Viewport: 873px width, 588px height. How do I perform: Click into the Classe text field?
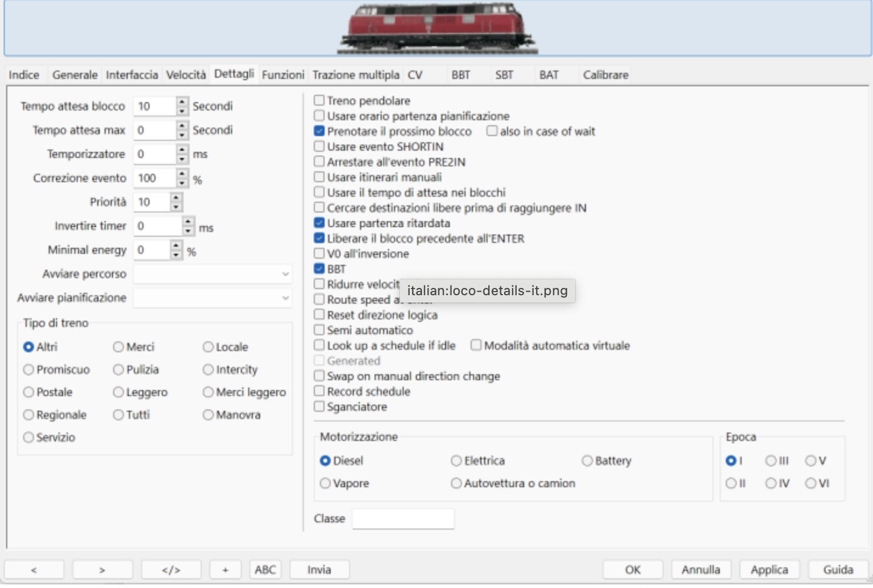coord(402,519)
